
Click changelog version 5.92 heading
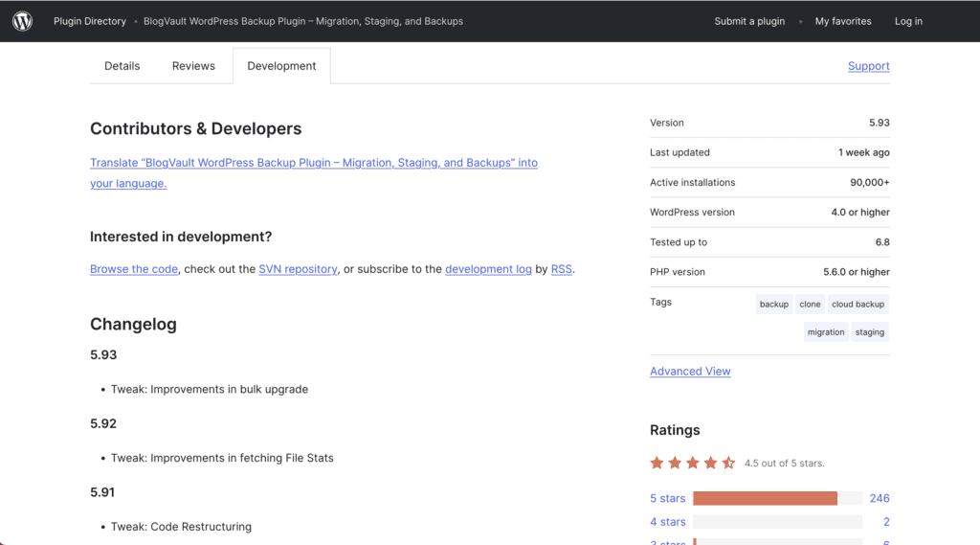(x=103, y=423)
